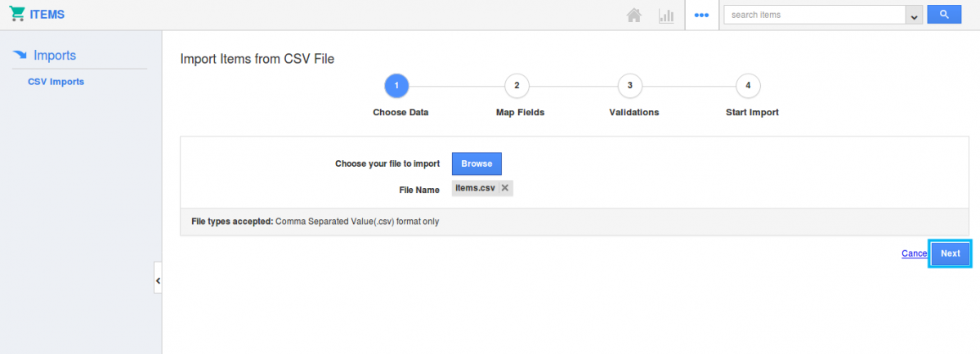
Task: Select the Imports sidebar heading
Action: click(55, 56)
